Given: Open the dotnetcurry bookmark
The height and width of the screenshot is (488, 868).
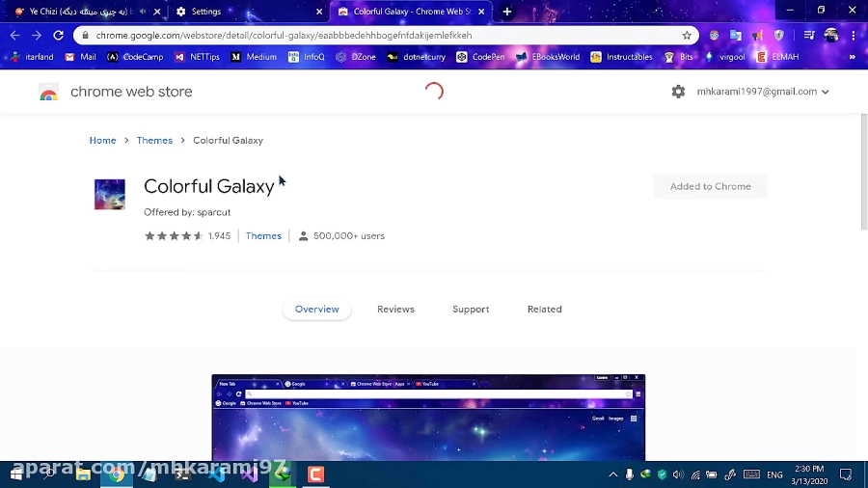Looking at the screenshot, I should (417, 57).
